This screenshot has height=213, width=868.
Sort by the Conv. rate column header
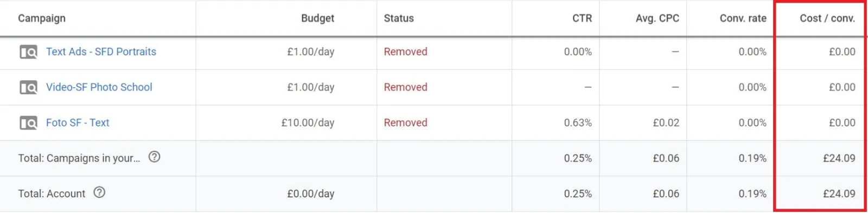click(x=743, y=18)
